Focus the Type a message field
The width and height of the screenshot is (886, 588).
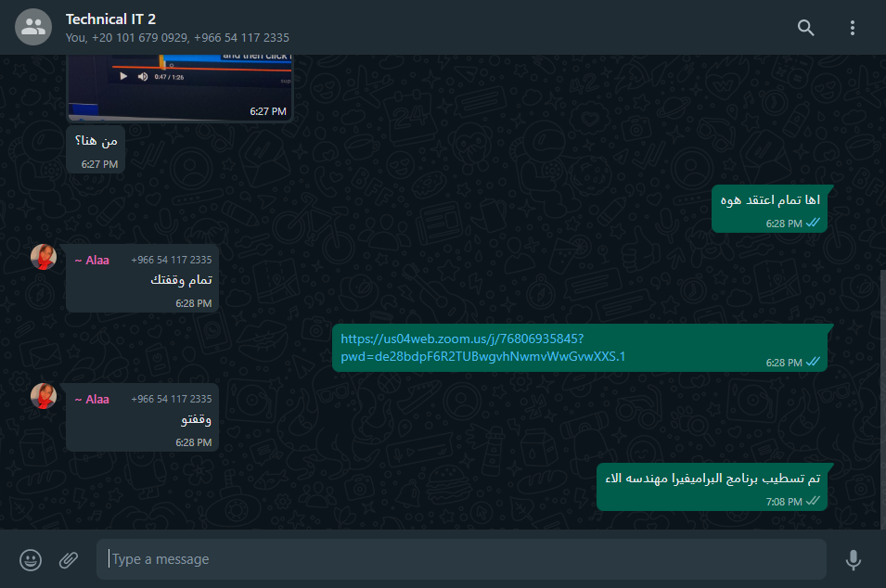pyautogui.click(x=461, y=559)
